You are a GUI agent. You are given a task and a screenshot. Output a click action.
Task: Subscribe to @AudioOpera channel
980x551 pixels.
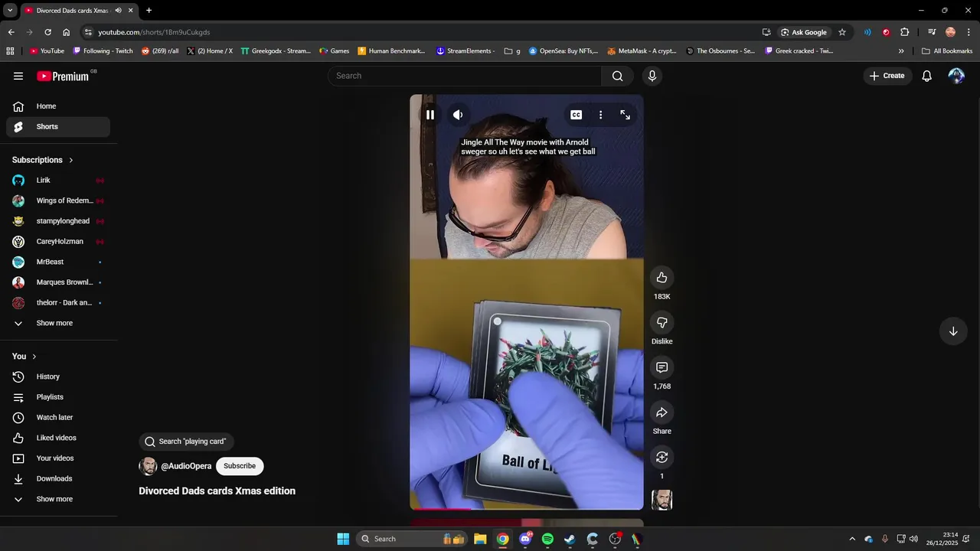point(240,466)
